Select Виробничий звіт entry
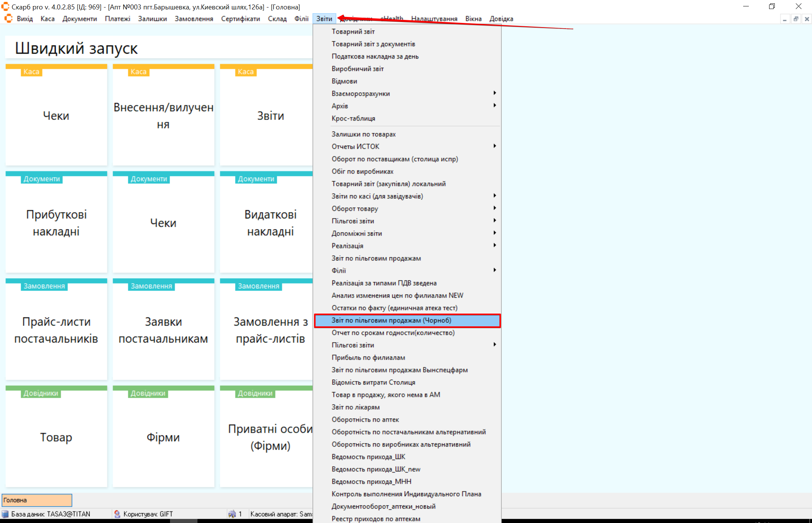This screenshot has width=812, height=523. [x=407, y=69]
